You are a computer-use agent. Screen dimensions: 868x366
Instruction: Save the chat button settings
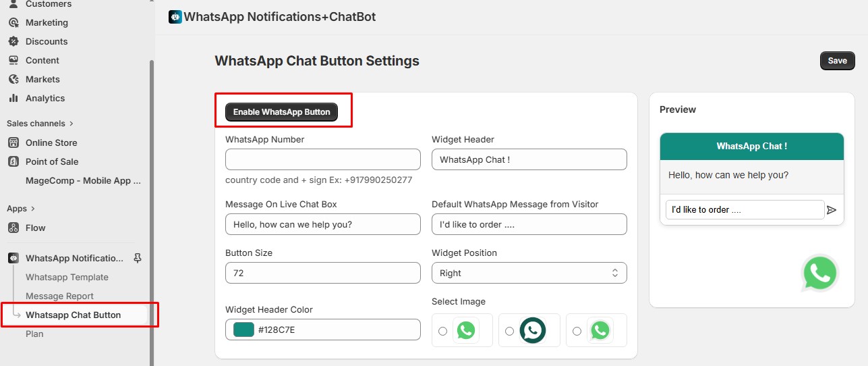[x=837, y=61]
